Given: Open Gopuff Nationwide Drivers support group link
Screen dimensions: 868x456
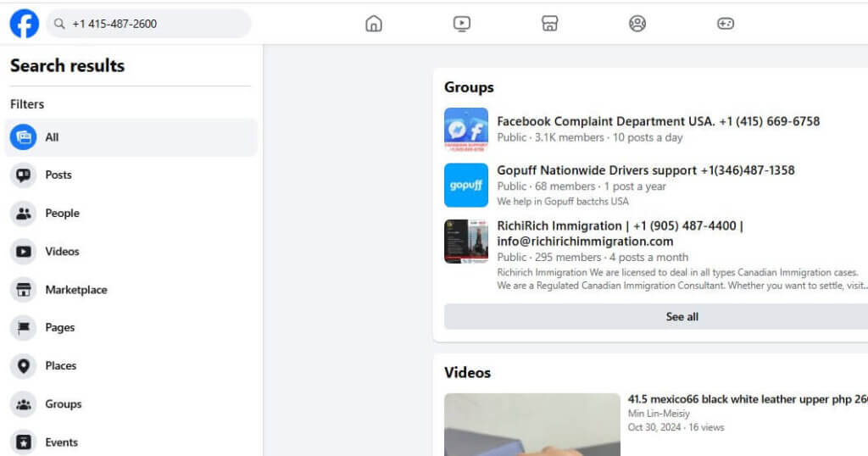Looking at the screenshot, I should tap(645, 170).
